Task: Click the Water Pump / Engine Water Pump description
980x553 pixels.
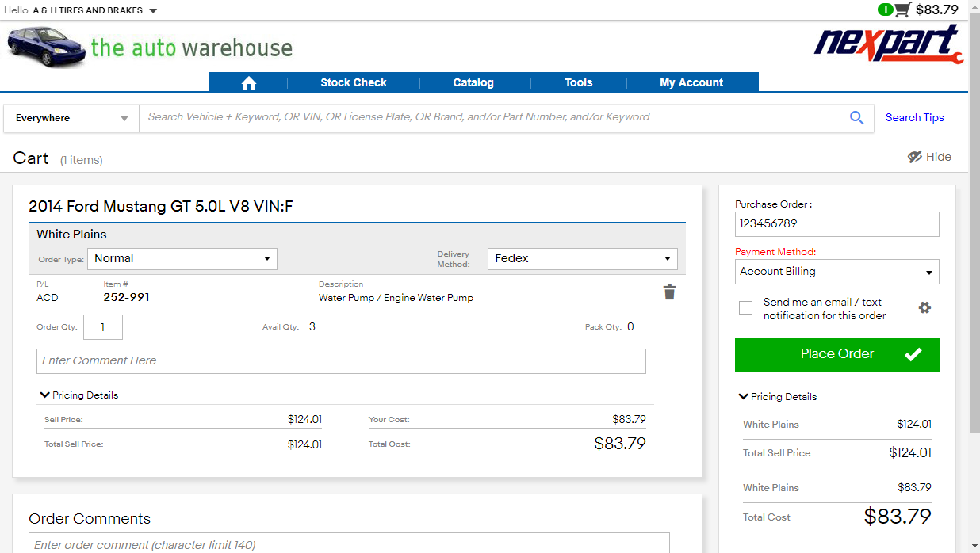Action: point(396,298)
